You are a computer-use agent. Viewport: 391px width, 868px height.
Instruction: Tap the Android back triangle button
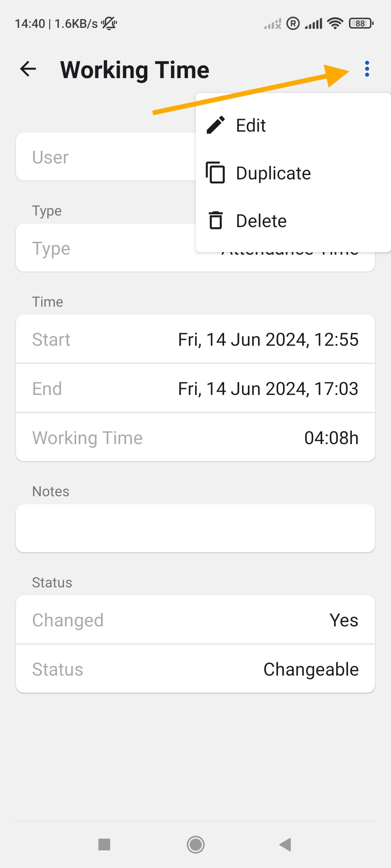coord(286,844)
